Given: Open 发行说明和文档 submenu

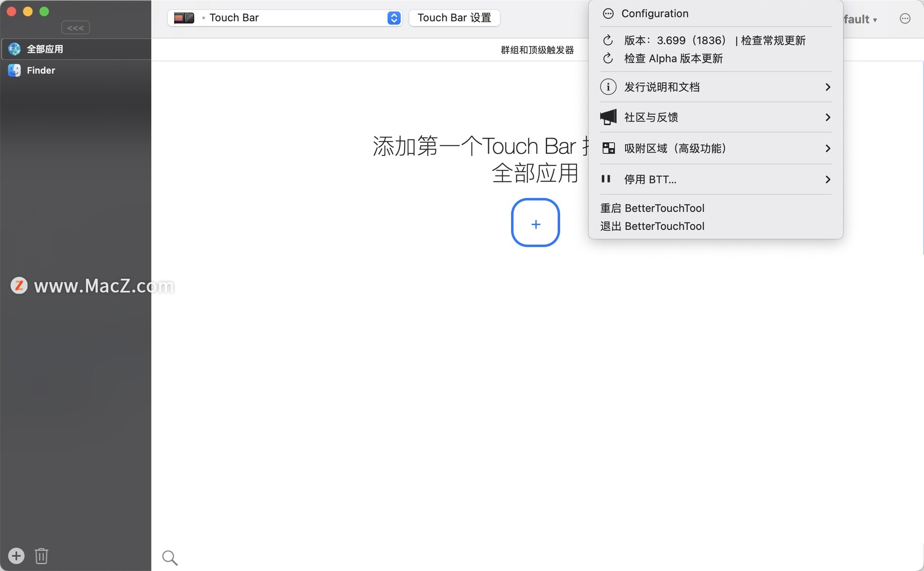Looking at the screenshot, I should (x=716, y=87).
